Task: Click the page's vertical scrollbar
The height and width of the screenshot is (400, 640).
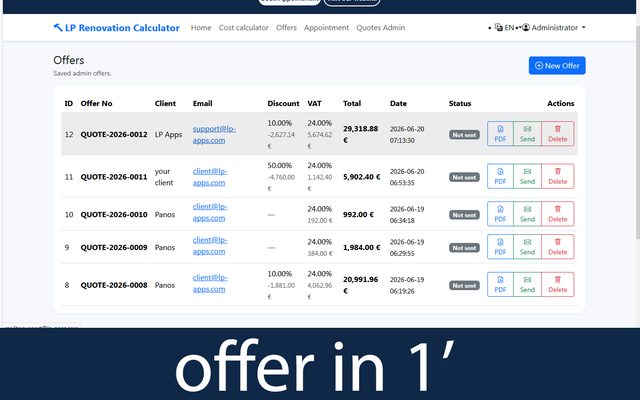Action: [638, 131]
